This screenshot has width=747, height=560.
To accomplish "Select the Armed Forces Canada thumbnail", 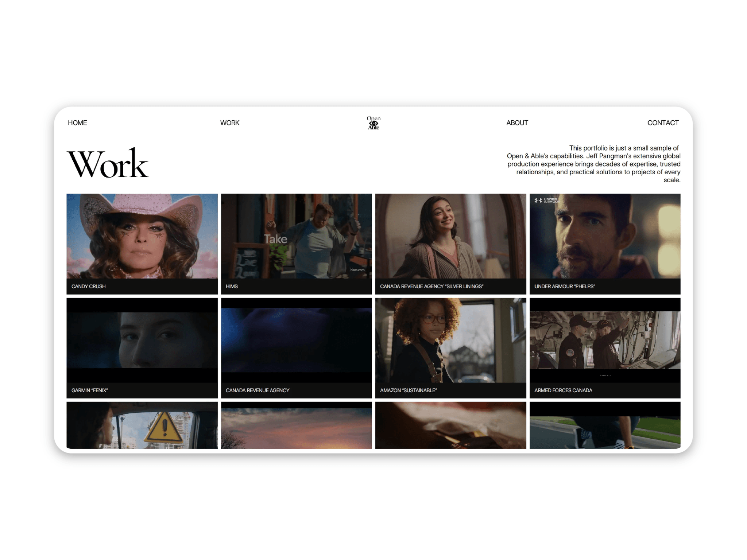I will [x=605, y=340].
